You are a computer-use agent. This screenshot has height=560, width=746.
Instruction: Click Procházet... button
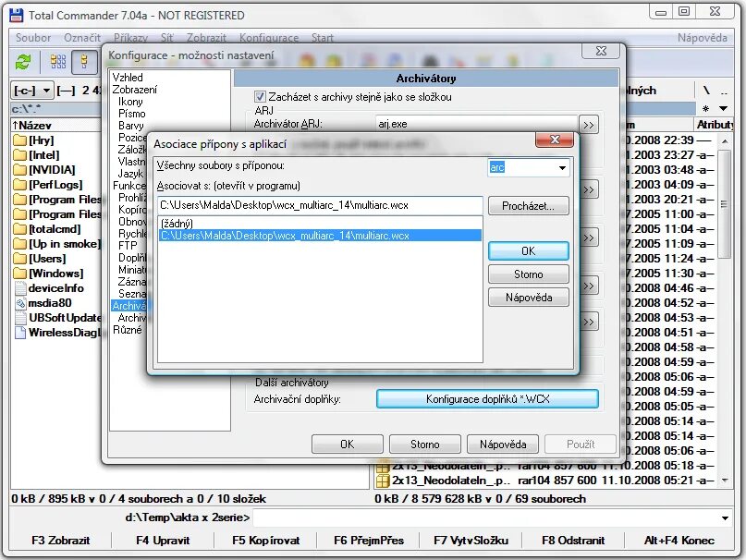(x=528, y=206)
